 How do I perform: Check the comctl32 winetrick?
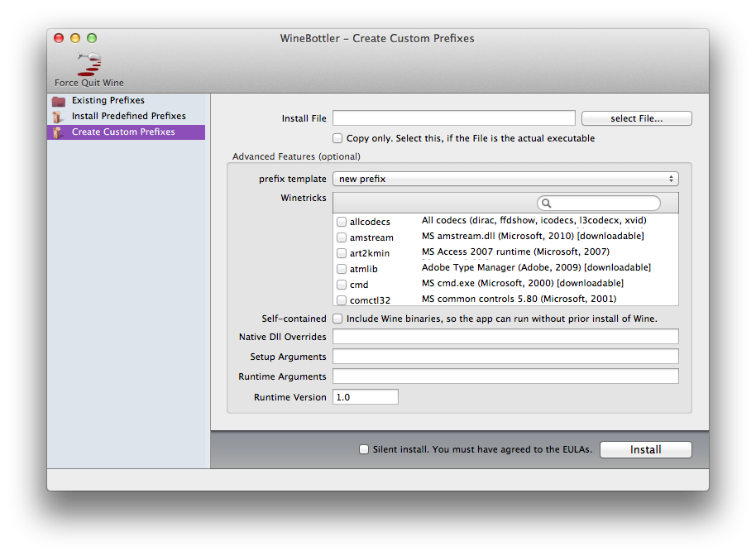point(342,300)
